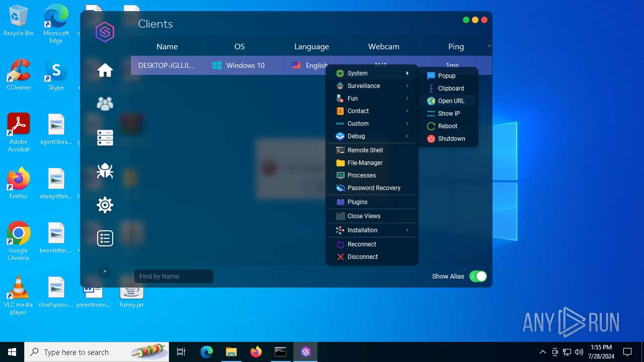Open Processes from context menu

[x=372, y=175]
